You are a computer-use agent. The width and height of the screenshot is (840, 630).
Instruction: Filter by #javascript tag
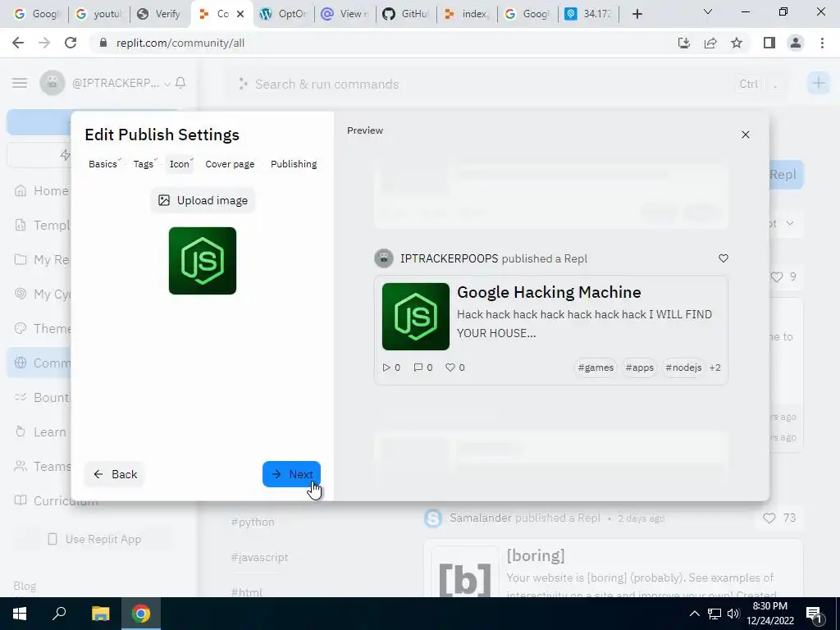tap(259, 557)
